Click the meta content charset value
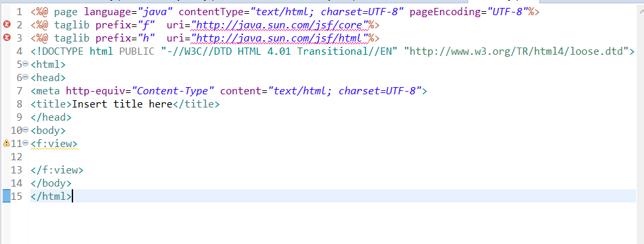The height and width of the screenshot is (244, 644). 344,91
